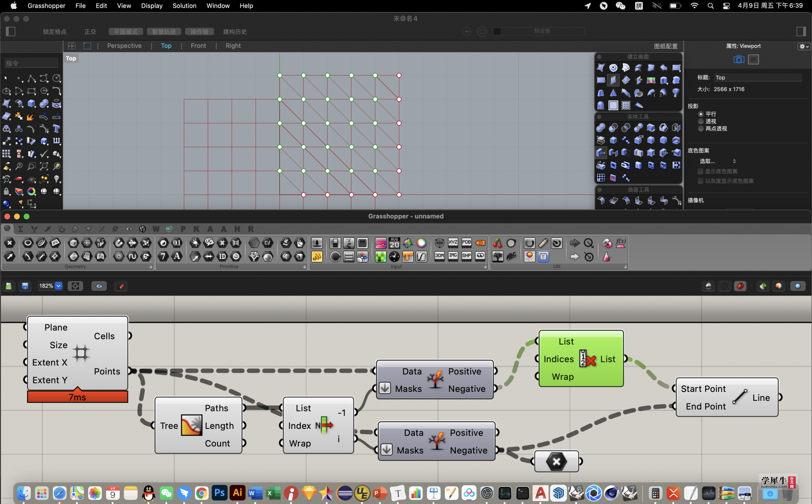This screenshot has height=504, width=812.
Task: Toggle the 平面模式 mode button
Action: (126, 32)
